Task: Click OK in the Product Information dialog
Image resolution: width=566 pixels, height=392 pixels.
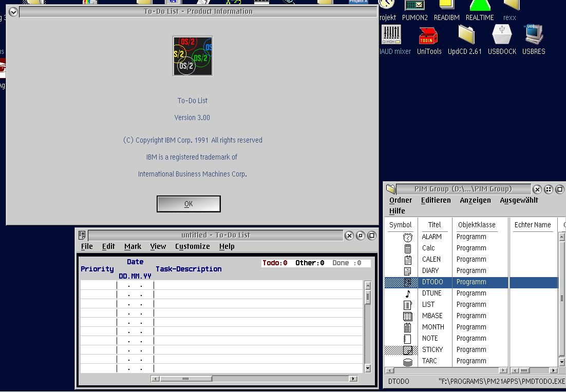Action: click(188, 204)
